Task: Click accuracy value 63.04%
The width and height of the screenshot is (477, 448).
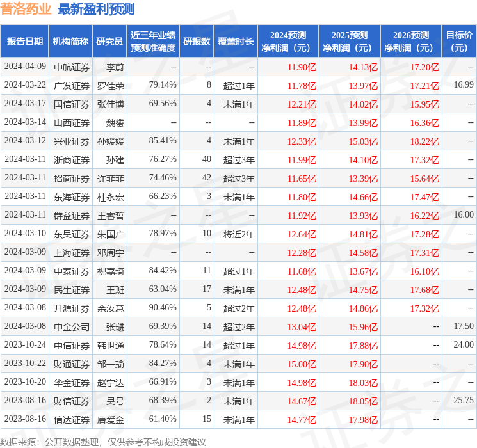Action: (163, 289)
